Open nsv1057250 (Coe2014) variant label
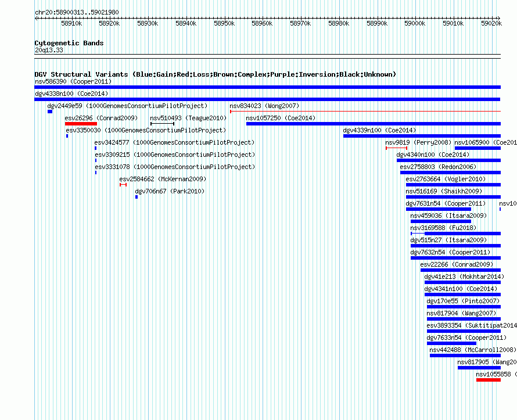Image resolution: width=517 pixels, height=420 pixels. pos(281,118)
